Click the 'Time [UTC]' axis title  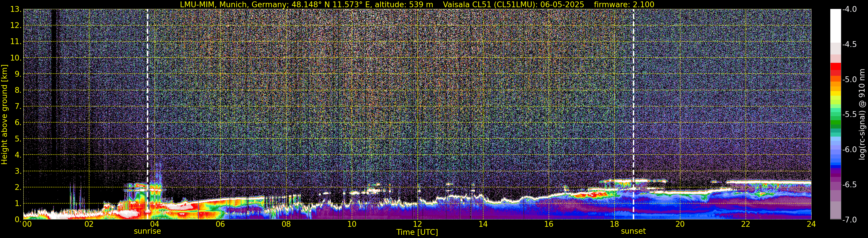coord(417,232)
